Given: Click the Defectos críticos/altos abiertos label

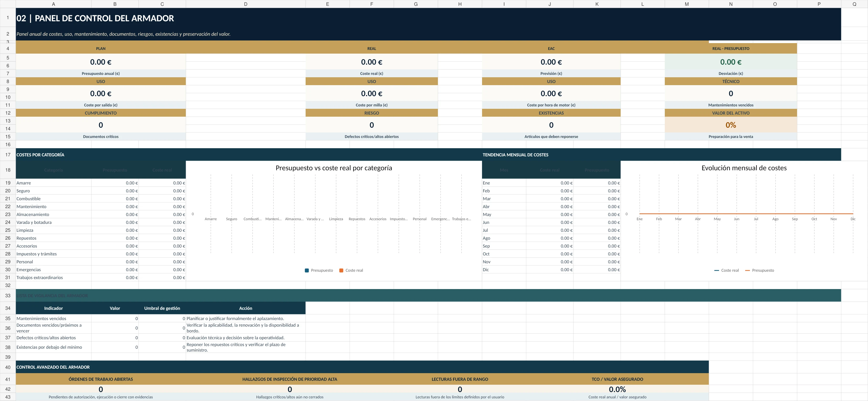Looking at the screenshot, I should (x=372, y=137).
